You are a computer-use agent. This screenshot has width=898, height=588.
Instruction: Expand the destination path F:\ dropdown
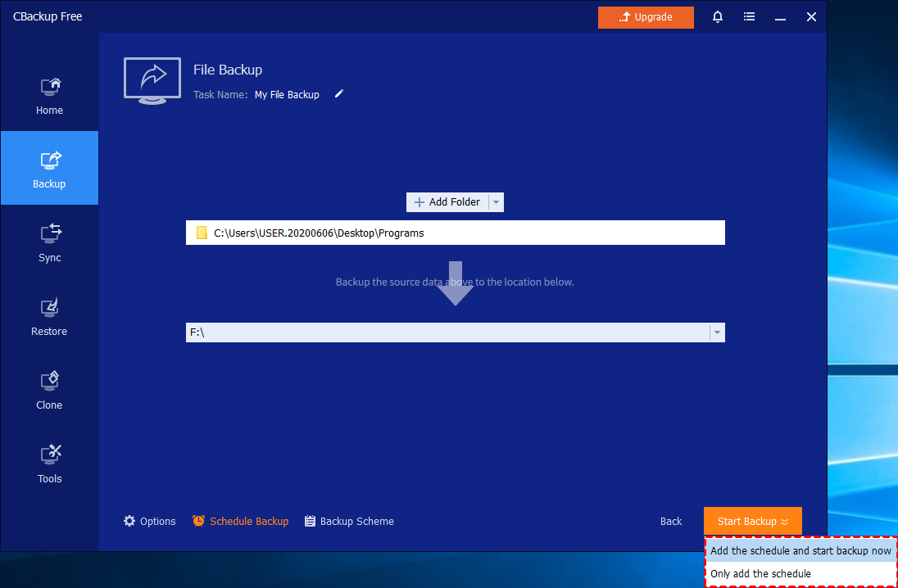(717, 332)
